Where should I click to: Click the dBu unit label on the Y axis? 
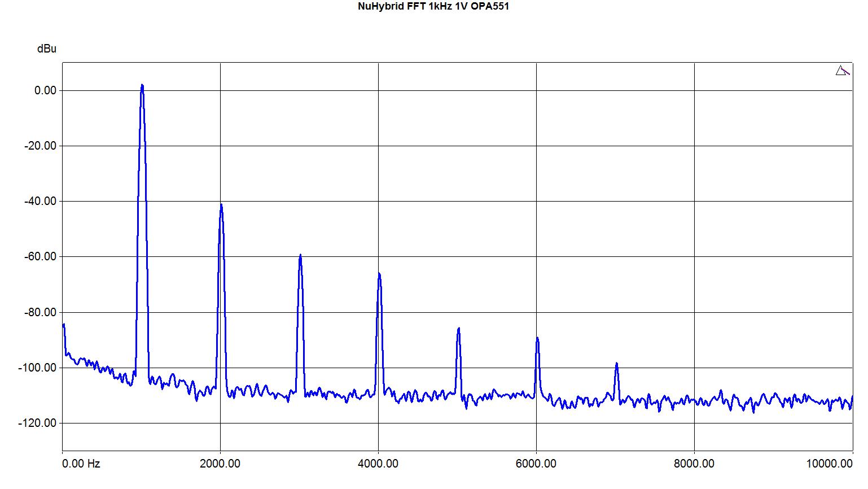(47, 49)
